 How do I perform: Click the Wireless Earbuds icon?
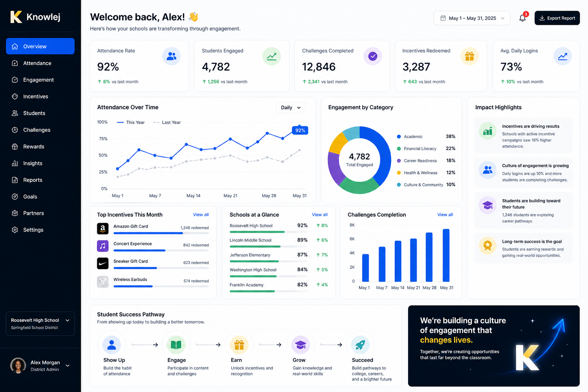(x=103, y=282)
